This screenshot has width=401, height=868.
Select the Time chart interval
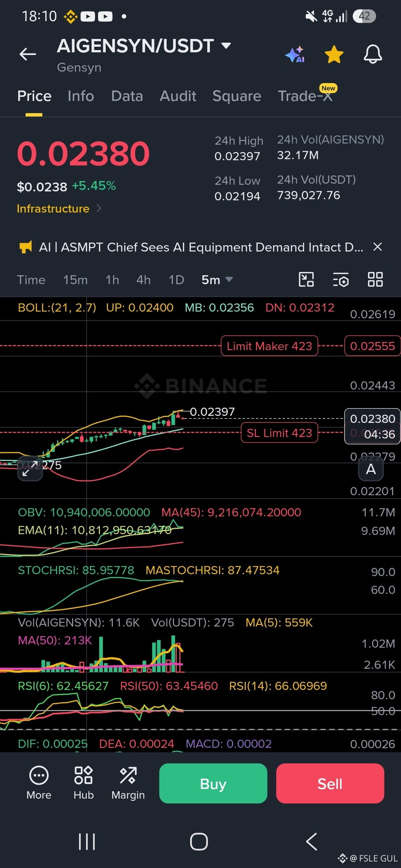[x=31, y=280]
